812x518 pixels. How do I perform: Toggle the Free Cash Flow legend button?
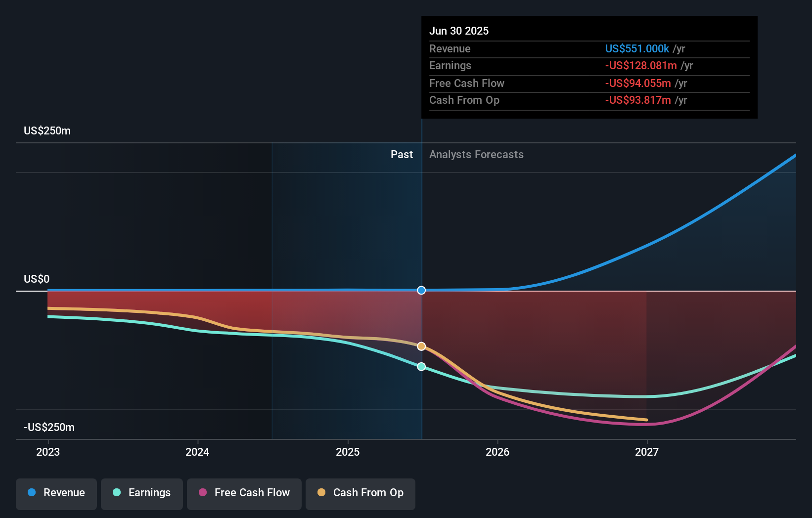click(x=244, y=494)
